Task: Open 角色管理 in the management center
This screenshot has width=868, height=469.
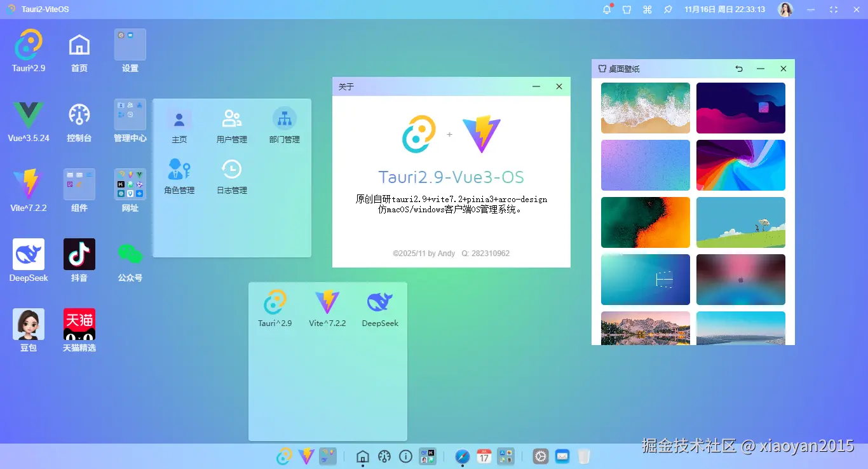Action: pos(179,175)
